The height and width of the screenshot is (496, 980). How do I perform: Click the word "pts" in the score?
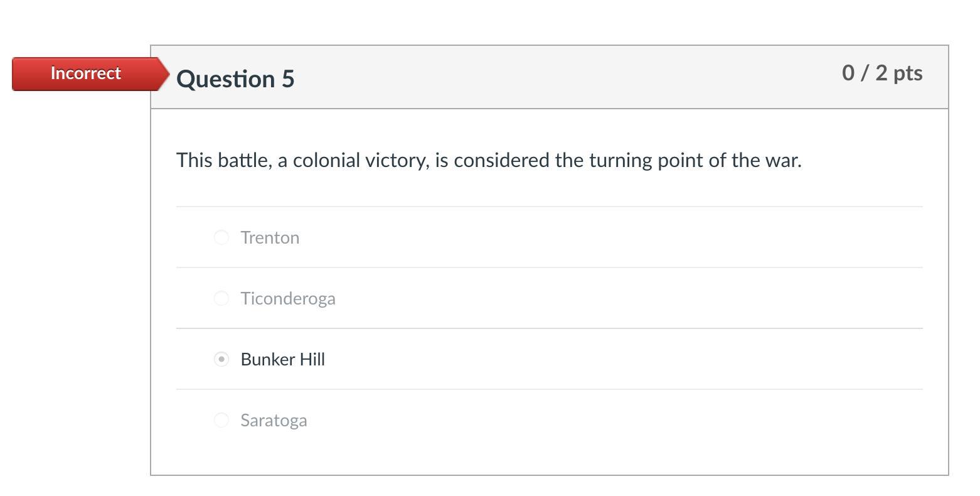(x=908, y=73)
